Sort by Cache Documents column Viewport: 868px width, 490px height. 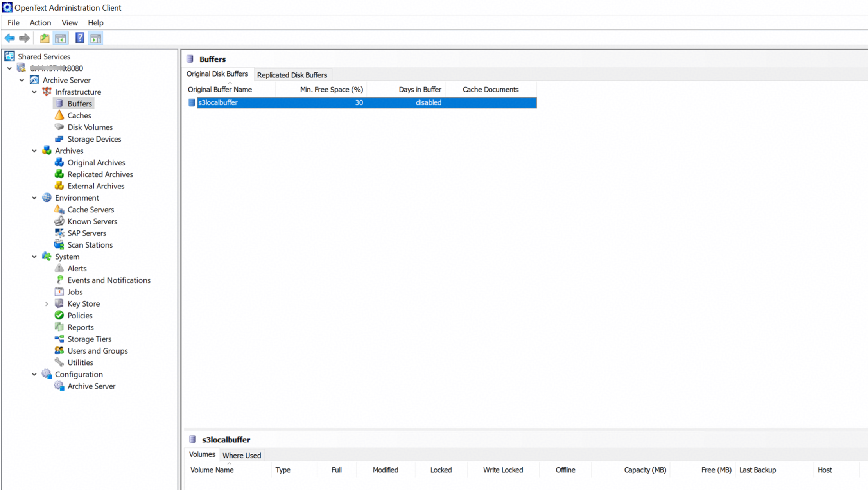pos(491,90)
